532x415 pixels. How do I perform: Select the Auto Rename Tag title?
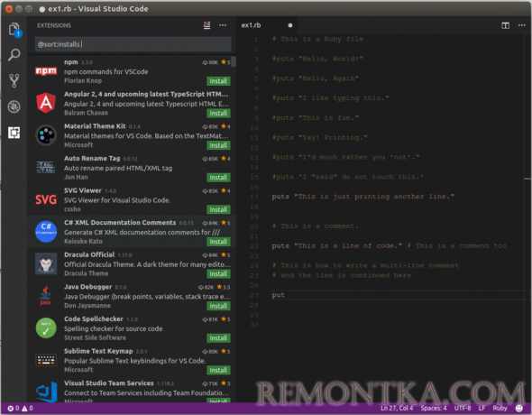point(92,158)
